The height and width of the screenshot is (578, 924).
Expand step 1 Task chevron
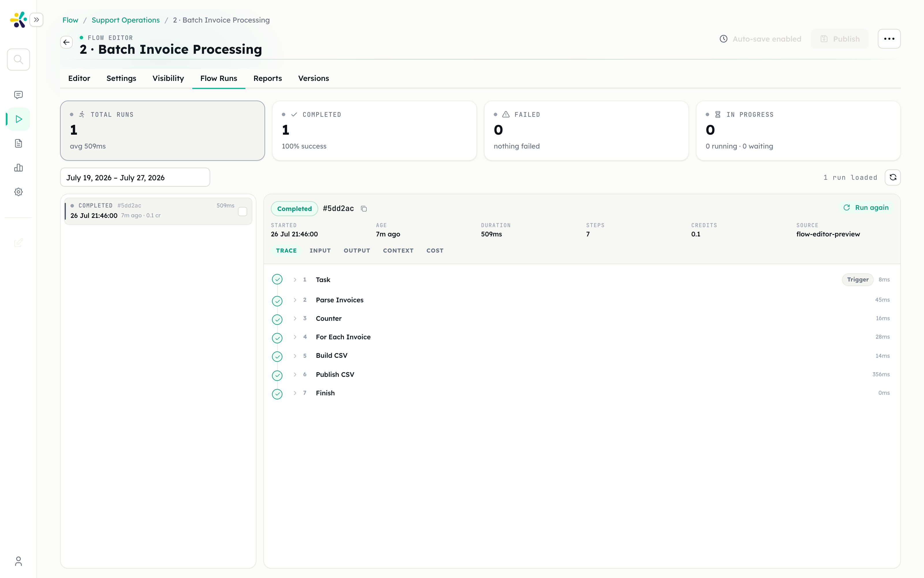coord(295,280)
